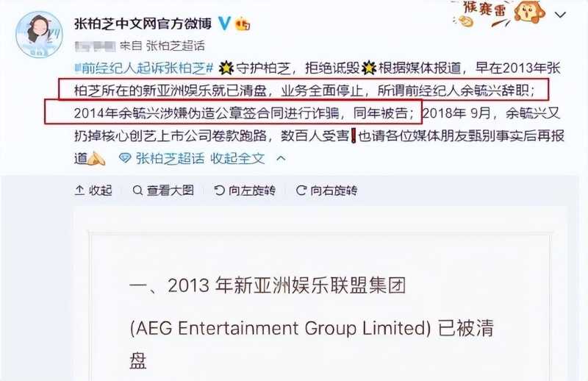Open the post options chevron menu
The height and width of the screenshot is (381, 588).
pos(560,15)
